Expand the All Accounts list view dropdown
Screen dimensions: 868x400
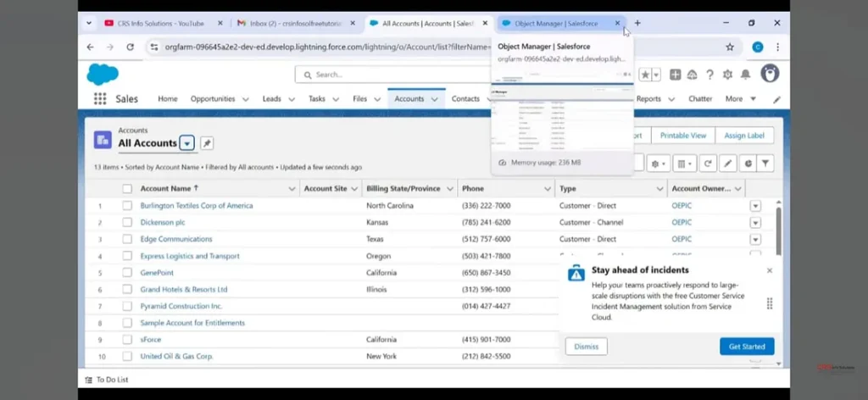[187, 143]
